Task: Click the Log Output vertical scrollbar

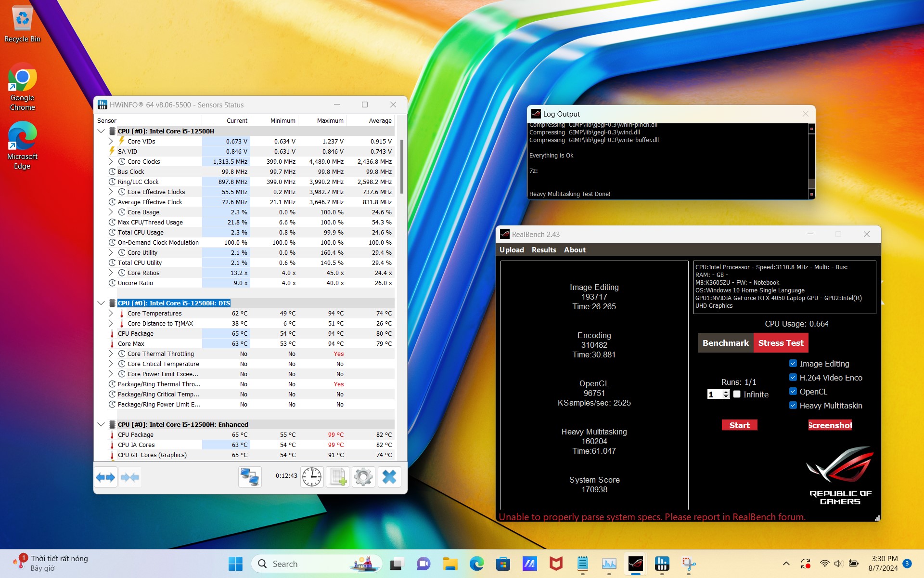Action: (811, 161)
